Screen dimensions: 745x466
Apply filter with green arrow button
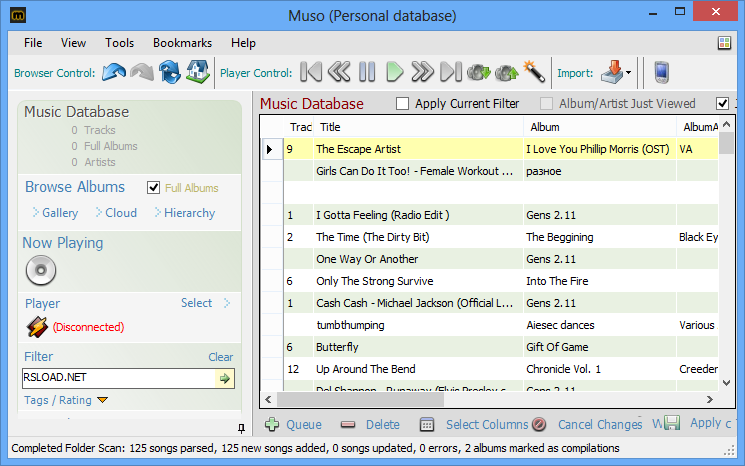click(224, 378)
